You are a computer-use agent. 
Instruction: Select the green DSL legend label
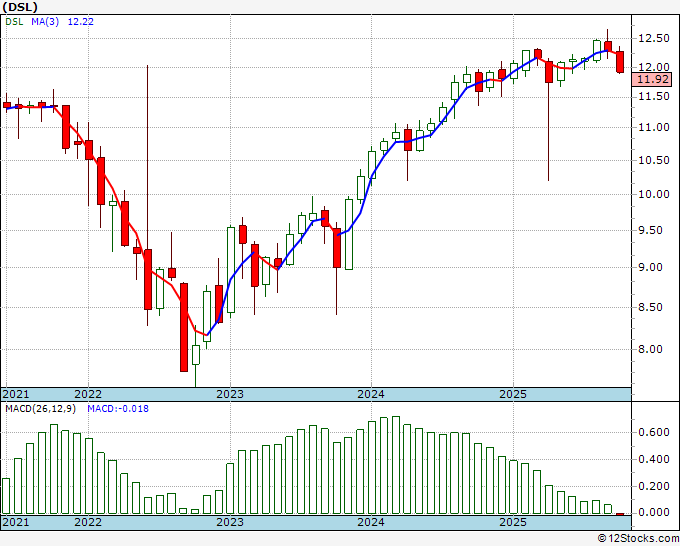pyautogui.click(x=14, y=21)
